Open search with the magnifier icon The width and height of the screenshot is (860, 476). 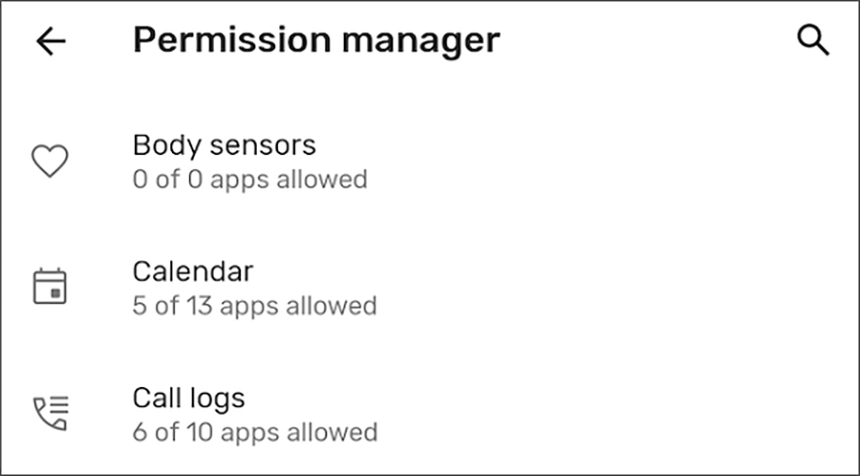point(813,41)
